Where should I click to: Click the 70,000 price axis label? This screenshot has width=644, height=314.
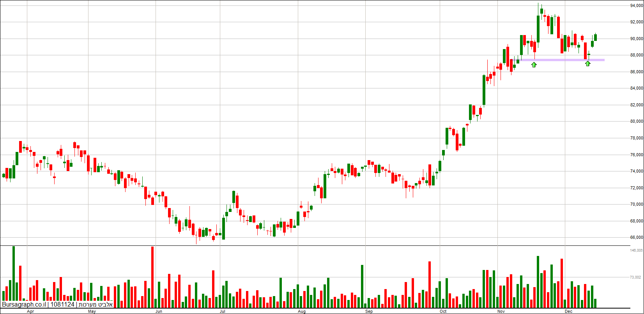pyautogui.click(x=637, y=205)
